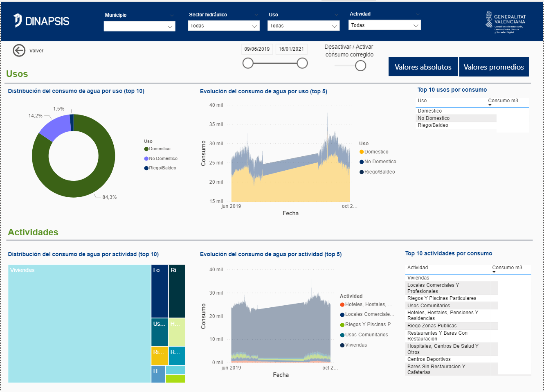544x392 pixels.
Task: Click the date range slider end handle
Action: [x=302, y=63]
